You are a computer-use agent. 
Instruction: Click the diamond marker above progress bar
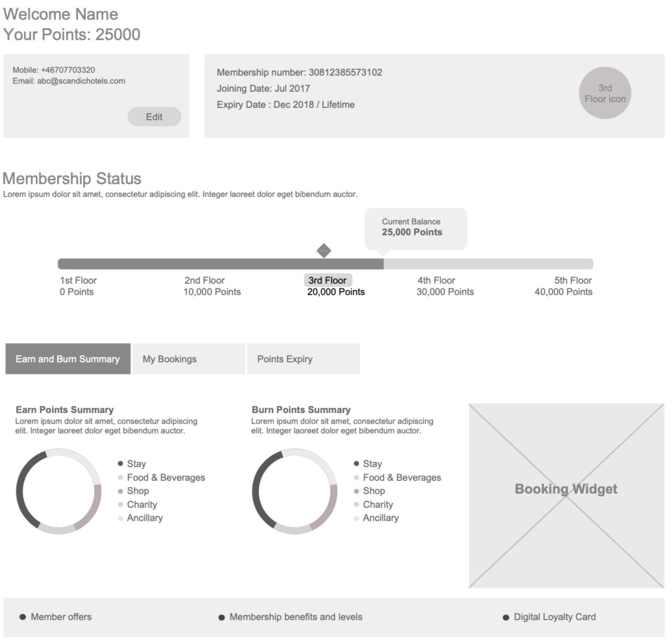(x=324, y=251)
